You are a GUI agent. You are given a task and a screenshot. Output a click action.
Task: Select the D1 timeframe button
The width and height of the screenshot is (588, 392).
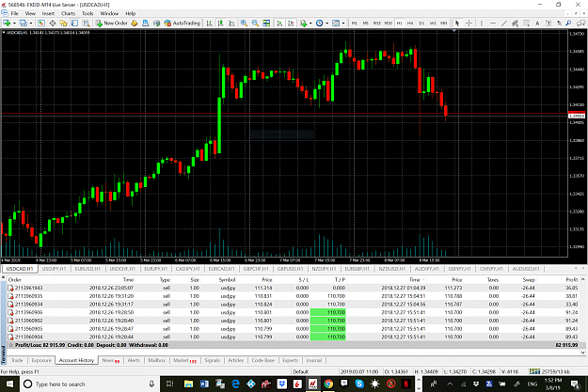click(x=421, y=24)
